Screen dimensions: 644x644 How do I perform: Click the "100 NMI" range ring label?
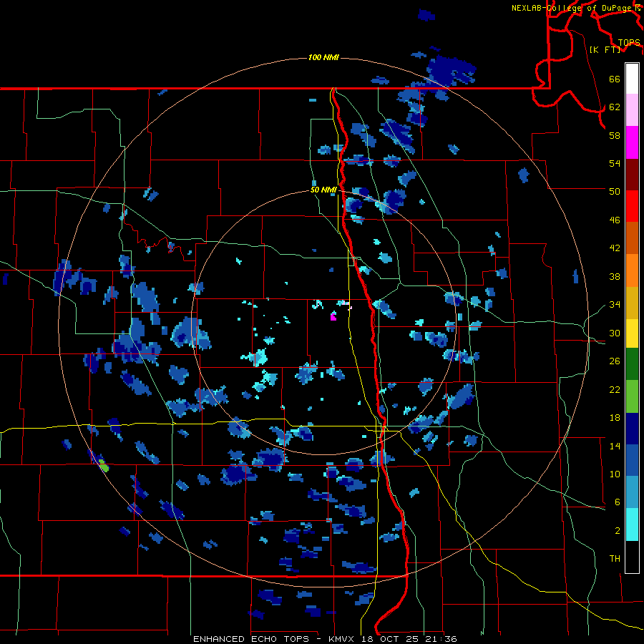pyautogui.click(x=323, y=57)
